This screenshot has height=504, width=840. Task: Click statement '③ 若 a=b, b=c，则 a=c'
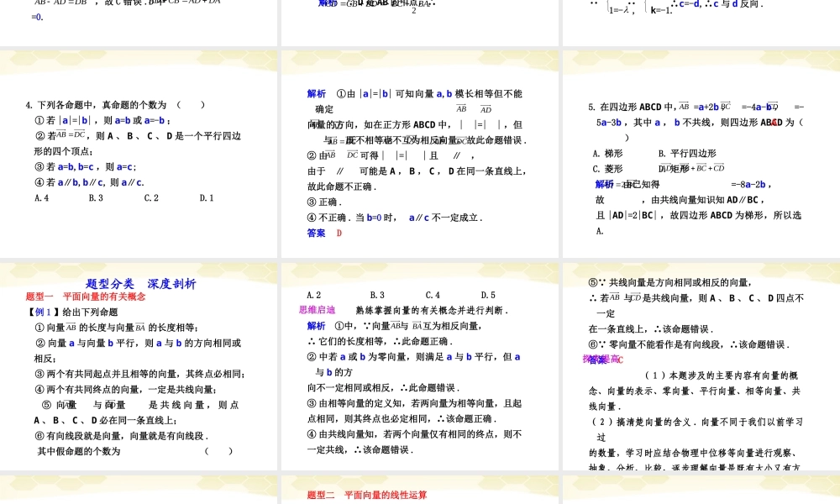pyautogui.click(x=86, y=166)
